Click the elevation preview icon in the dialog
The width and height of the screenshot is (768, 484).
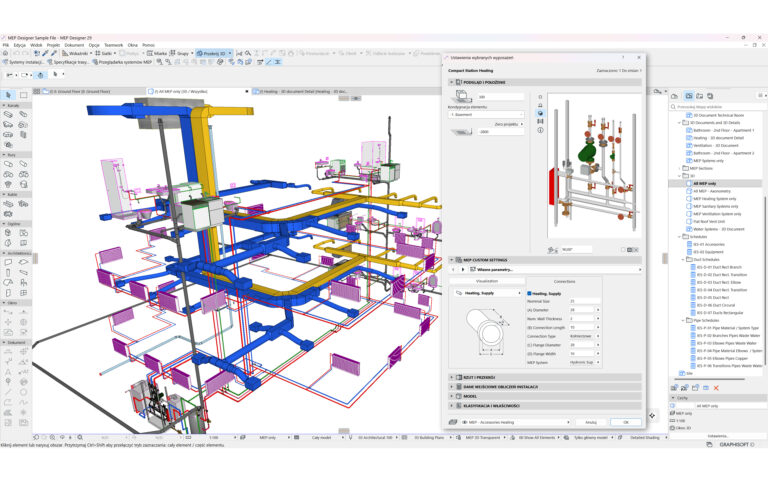point(540,105)
